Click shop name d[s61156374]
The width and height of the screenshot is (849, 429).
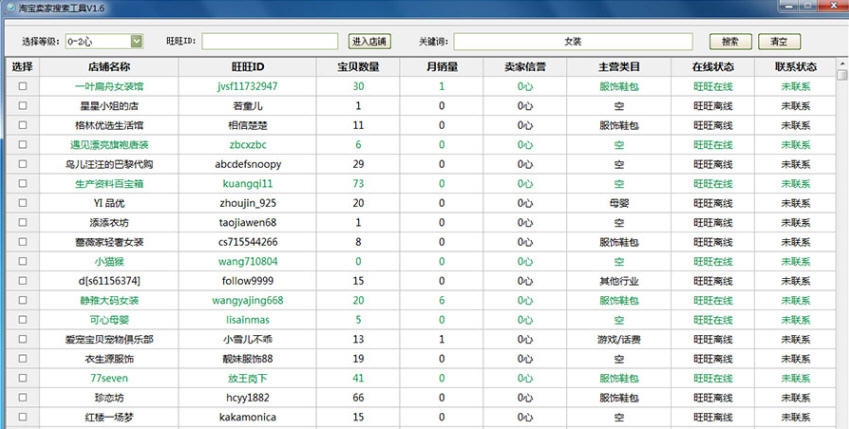pyautogui.click(x=109, y=281)
